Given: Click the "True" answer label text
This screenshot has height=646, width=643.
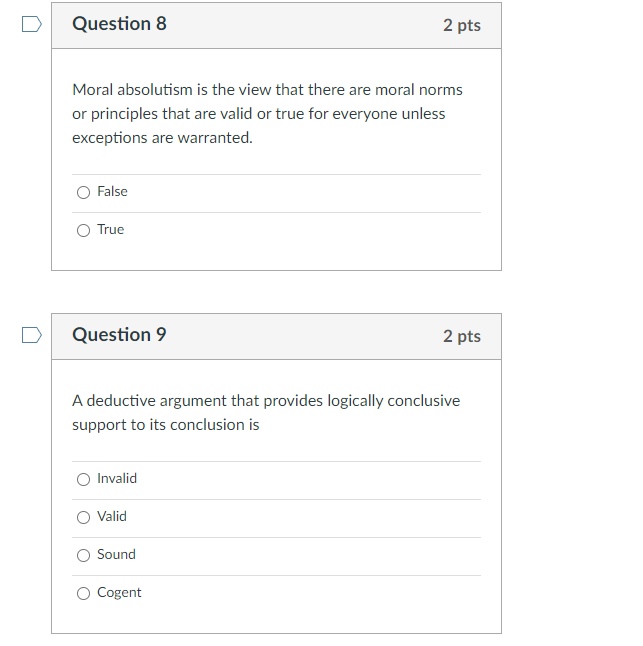Looking at the screenshot, I should [x=111, y=230].
